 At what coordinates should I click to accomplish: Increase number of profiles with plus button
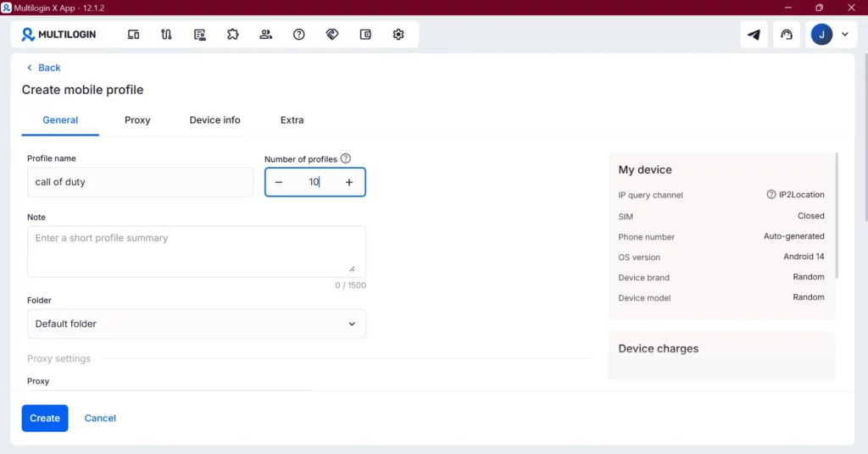point(349,182)
